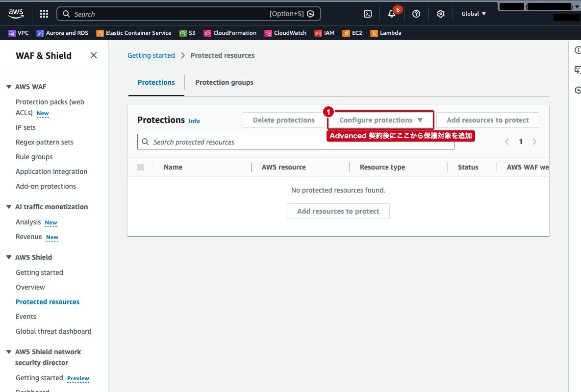Open the Shield Events page
Screen dimensions: 581x392
click(26, 317)
